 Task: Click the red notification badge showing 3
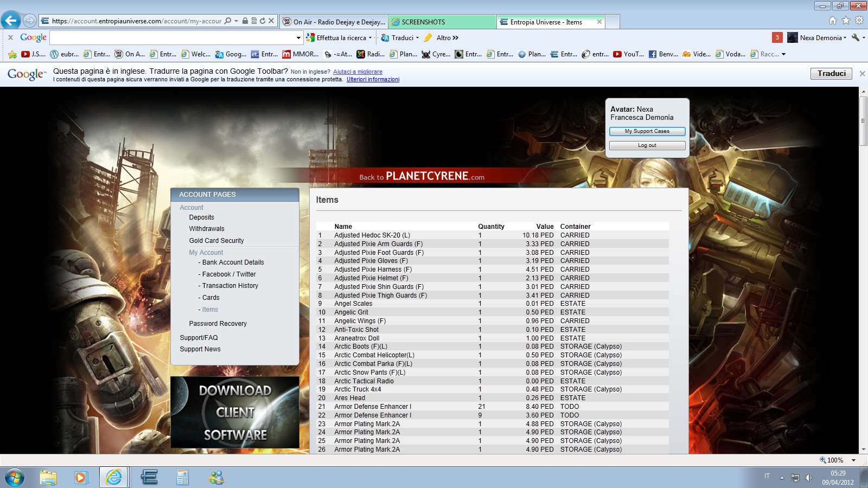(x=777, y=37)
